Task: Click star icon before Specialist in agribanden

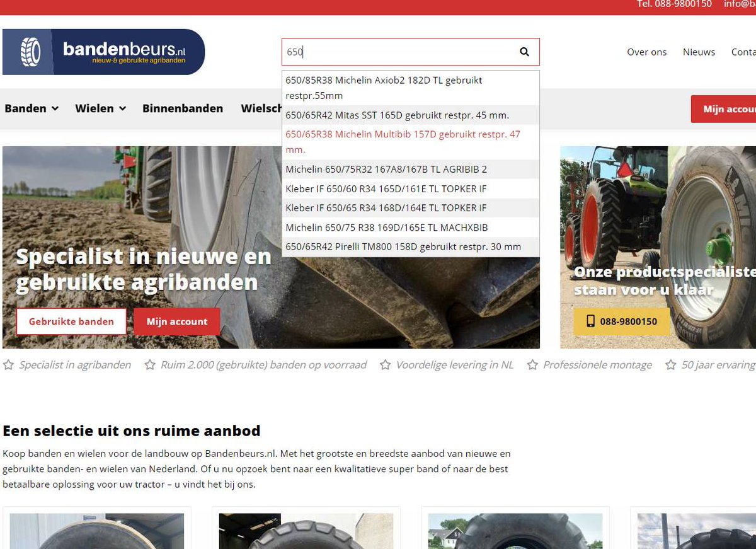Action: click(8, 365)
